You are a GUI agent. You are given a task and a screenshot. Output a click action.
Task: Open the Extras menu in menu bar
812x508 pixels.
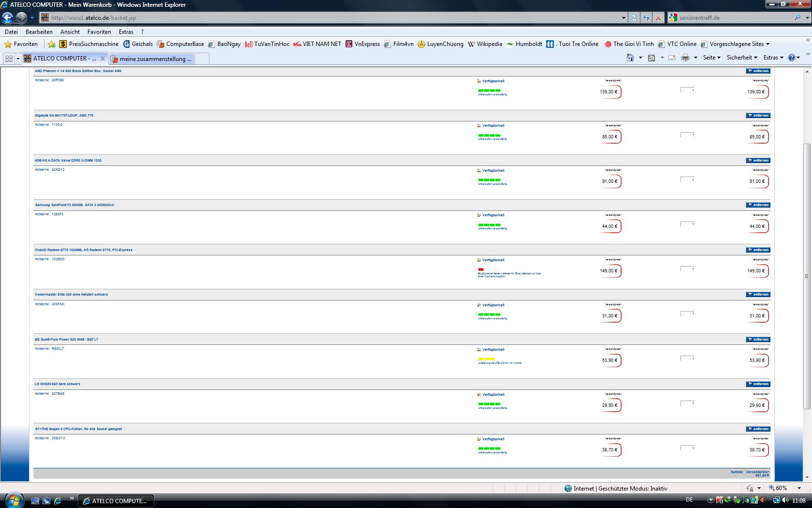[126, 32]
